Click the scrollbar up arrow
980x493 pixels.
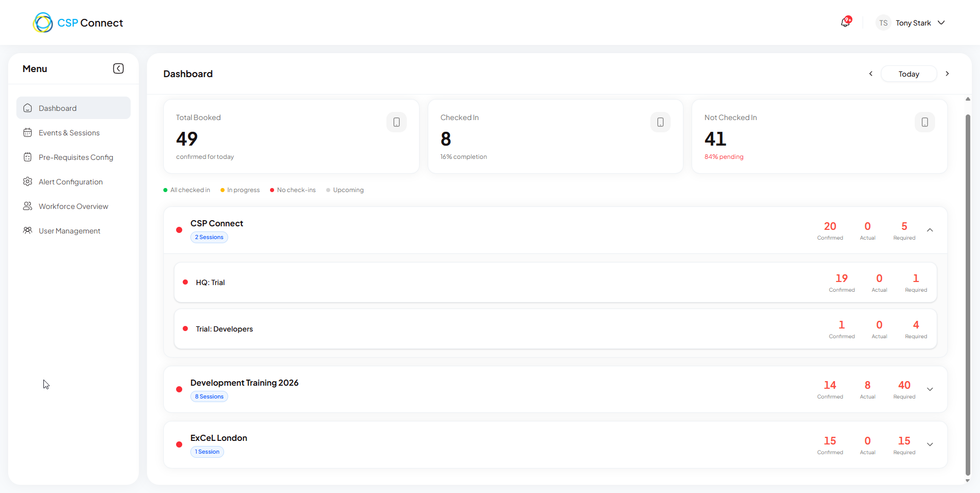coord(968,99)
